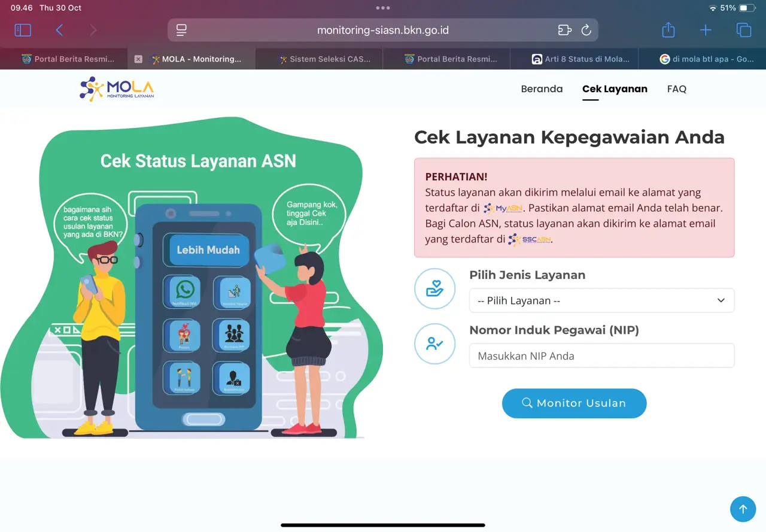Reload the current page
766x532 pixels.
tap(586, 30)
